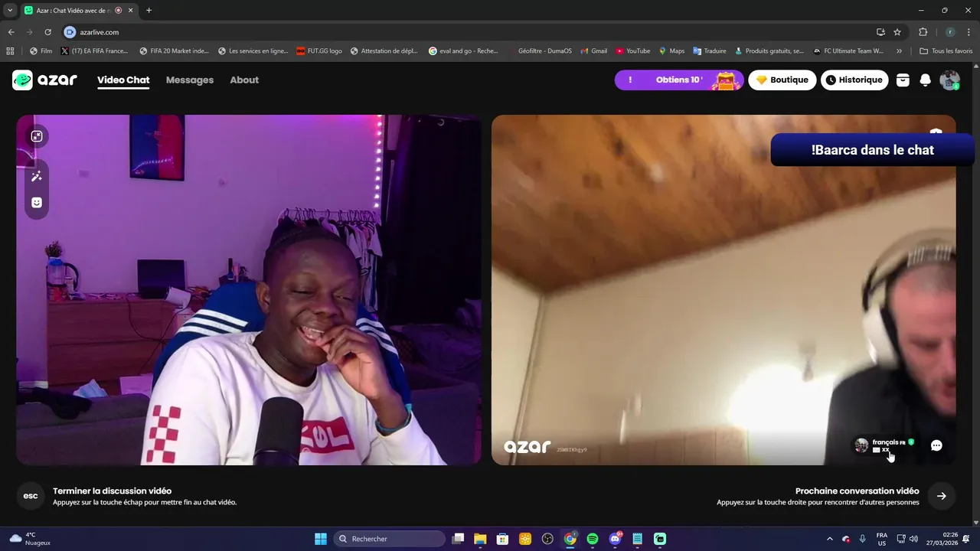The image size is (980, 551).
Task: Open the volume control in system tray
Action: coord(913,539)
